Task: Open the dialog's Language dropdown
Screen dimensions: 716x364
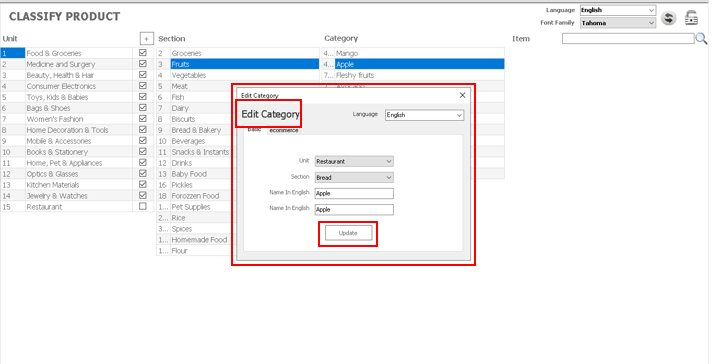Action: click(424, 115)
